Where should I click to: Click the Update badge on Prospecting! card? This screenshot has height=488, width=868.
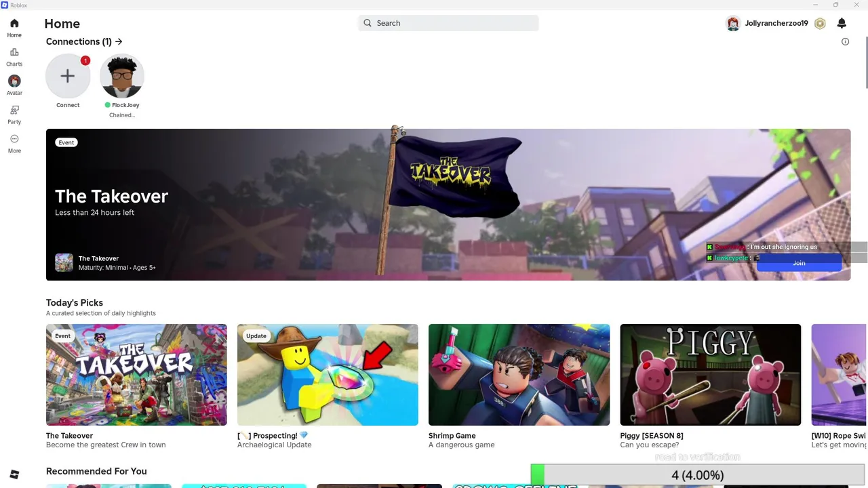pyautogui.click(x=256, y=335)
